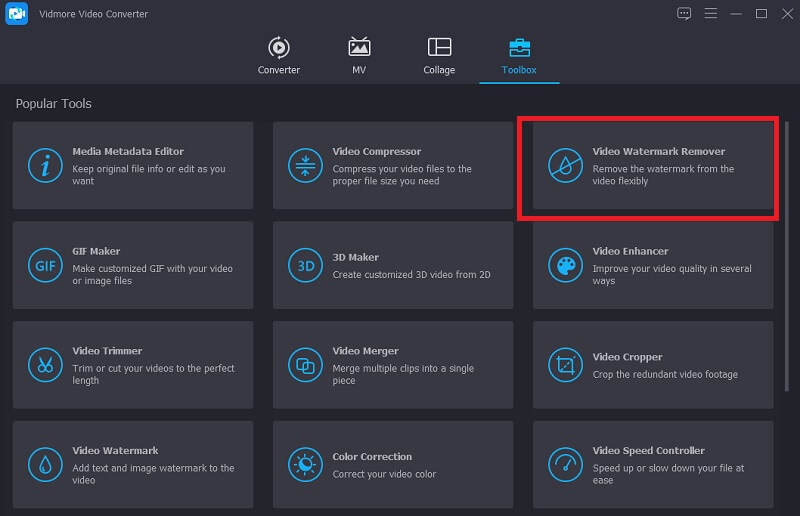Go to the Collage tab
The height and width of the screenshot is (516, 800).
(x=439, y=56)
